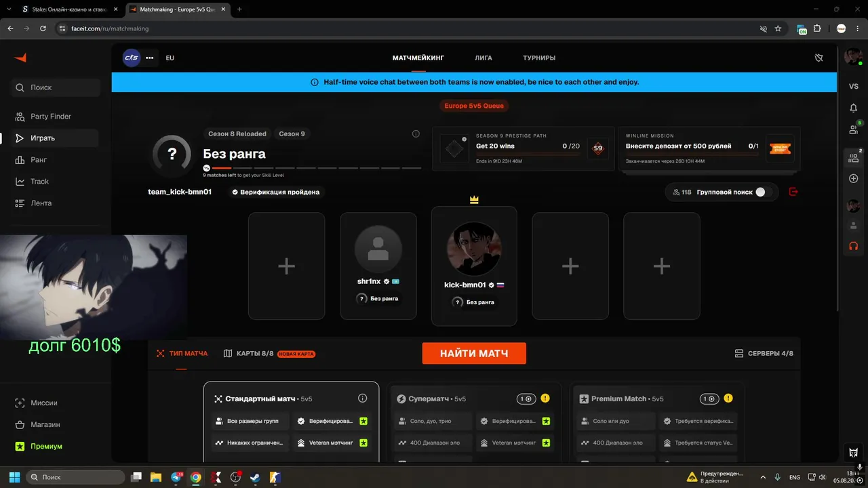Screen dimensions: 868x488
Task: Click the circled plus icon in the right sidebar
Action: [x=854, y=178]
